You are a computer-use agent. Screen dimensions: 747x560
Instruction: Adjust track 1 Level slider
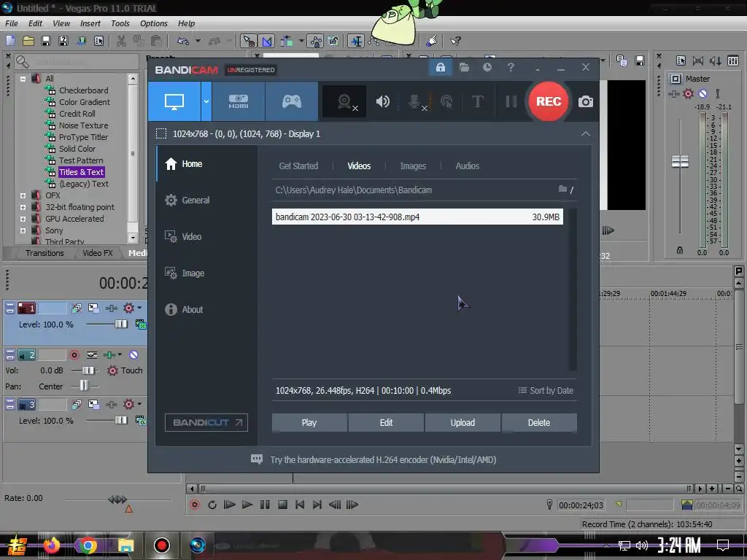(121, 324)
